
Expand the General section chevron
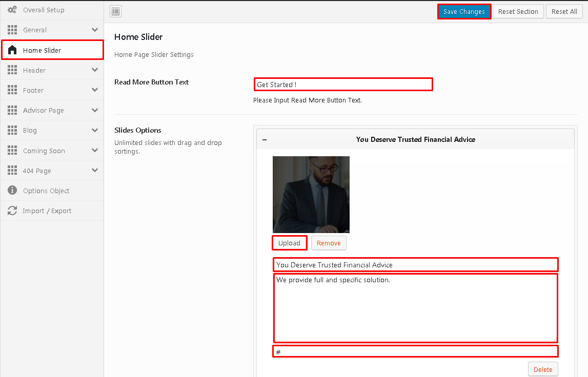94,30
